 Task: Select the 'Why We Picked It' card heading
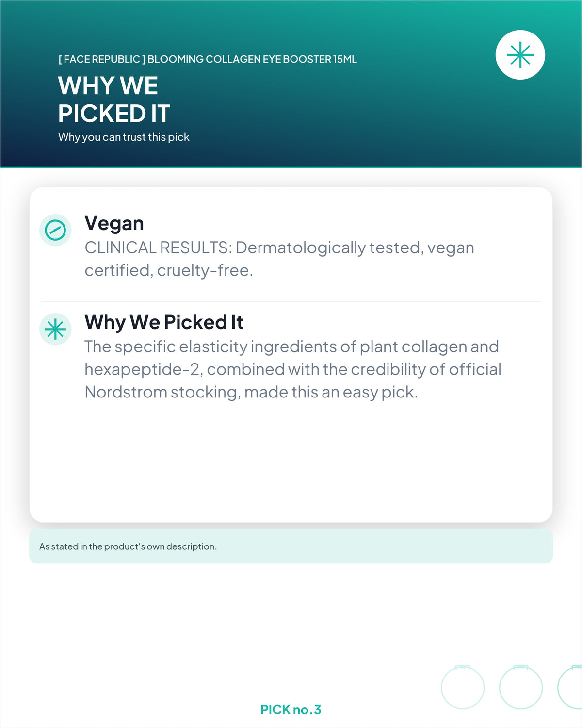click(x=164, y=322)
